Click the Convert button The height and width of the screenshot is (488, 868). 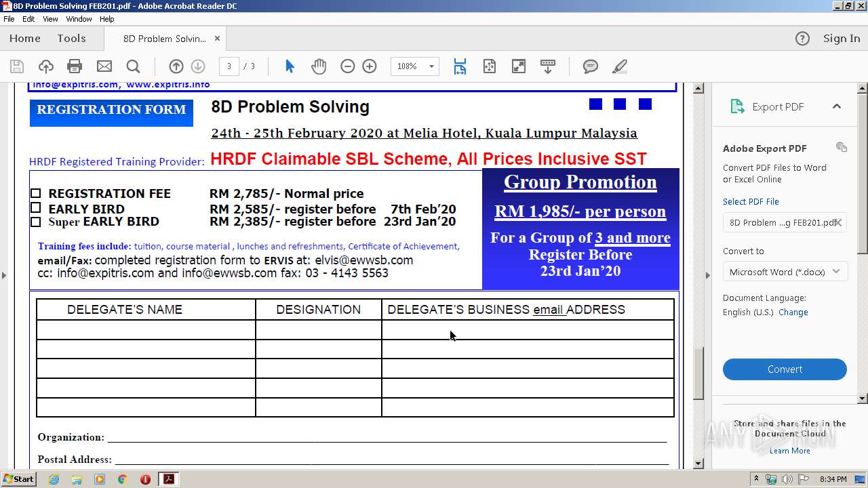(x=785, y=369)
